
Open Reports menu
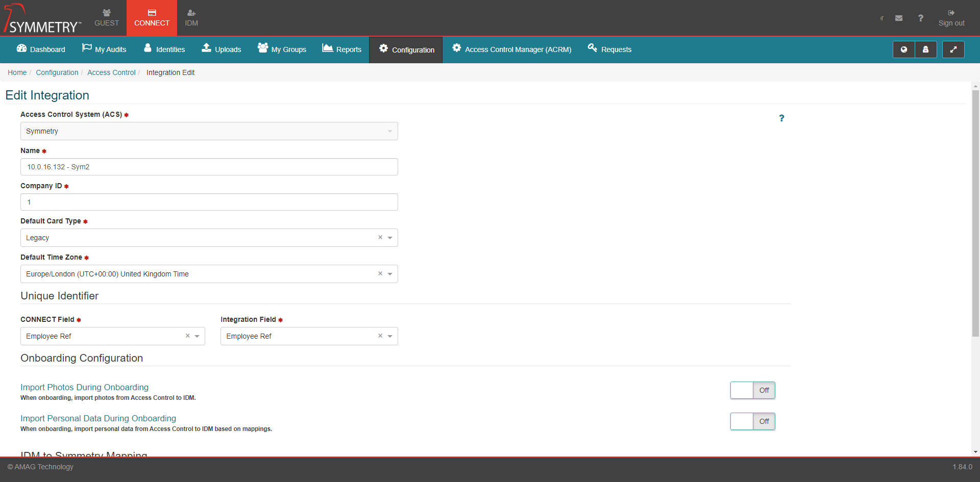pyautogui.click(x=341, y=49)
